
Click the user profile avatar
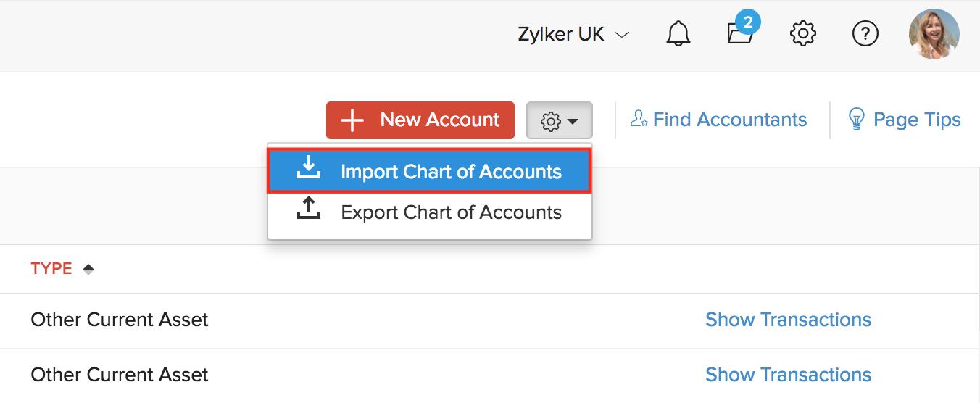934,34
